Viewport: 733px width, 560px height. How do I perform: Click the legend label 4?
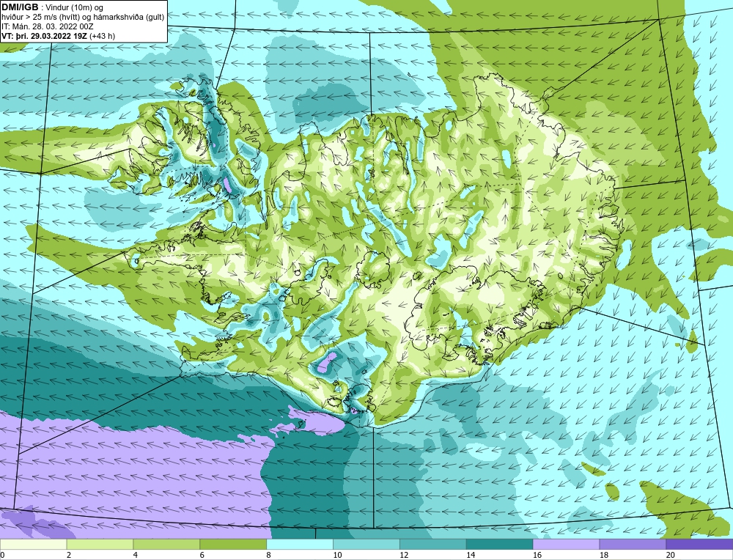pos(135,556)
